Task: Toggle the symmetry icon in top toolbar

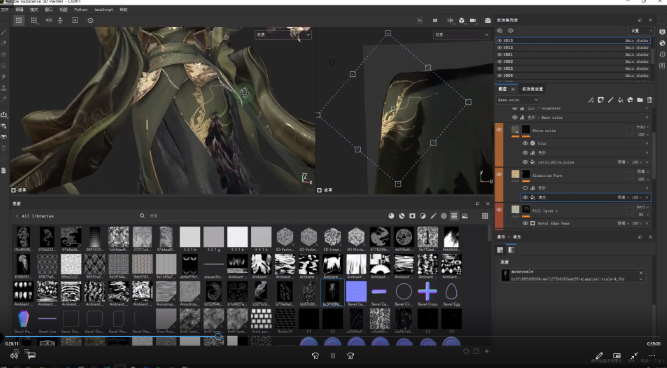Action: (x=49, y=20)
